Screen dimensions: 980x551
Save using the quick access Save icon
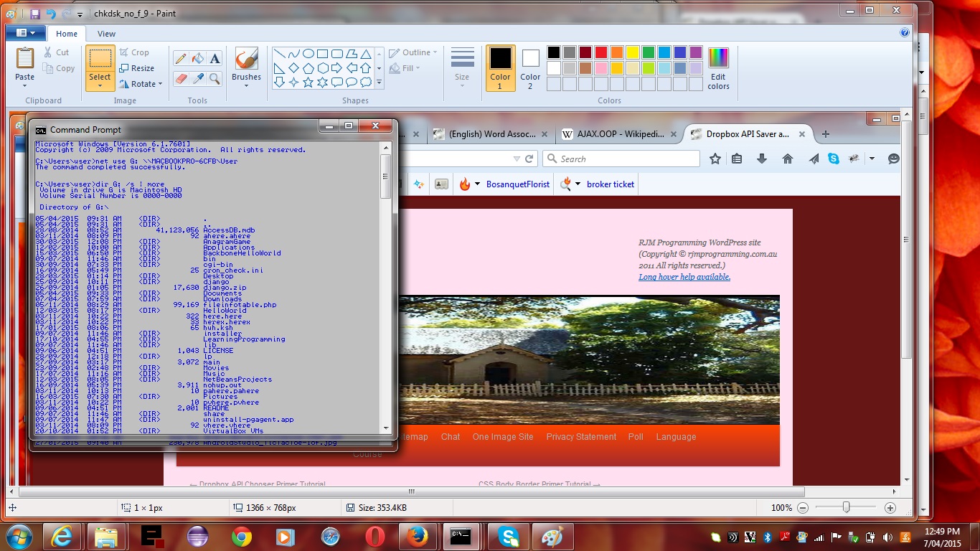click(35, 13)
